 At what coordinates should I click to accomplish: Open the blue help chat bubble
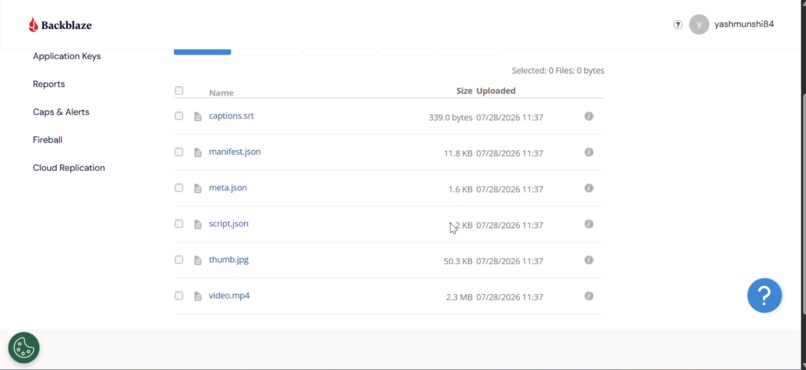pyautogui.click(x=764, y=295)
